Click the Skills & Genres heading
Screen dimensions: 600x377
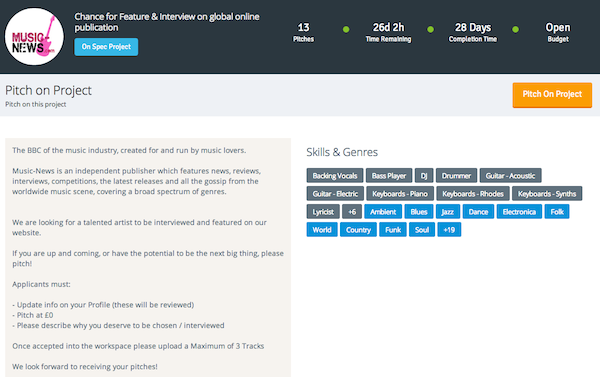[x=342, y=152]
